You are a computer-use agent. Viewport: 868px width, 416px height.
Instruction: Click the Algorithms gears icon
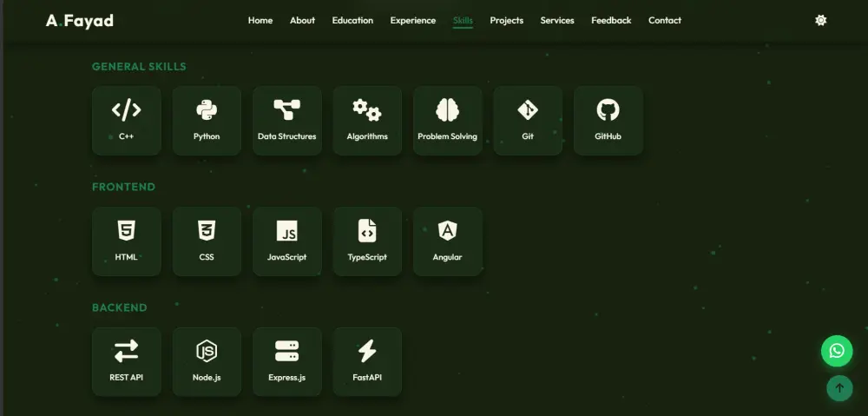367,110
